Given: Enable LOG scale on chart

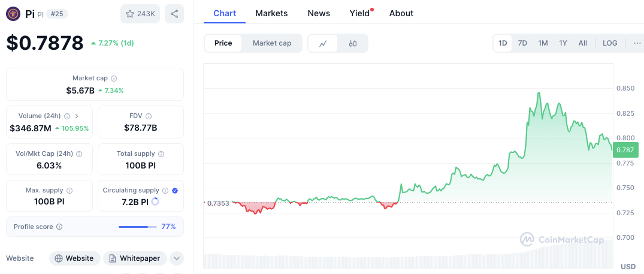Looking at the screenshot, I should point(610,43).
